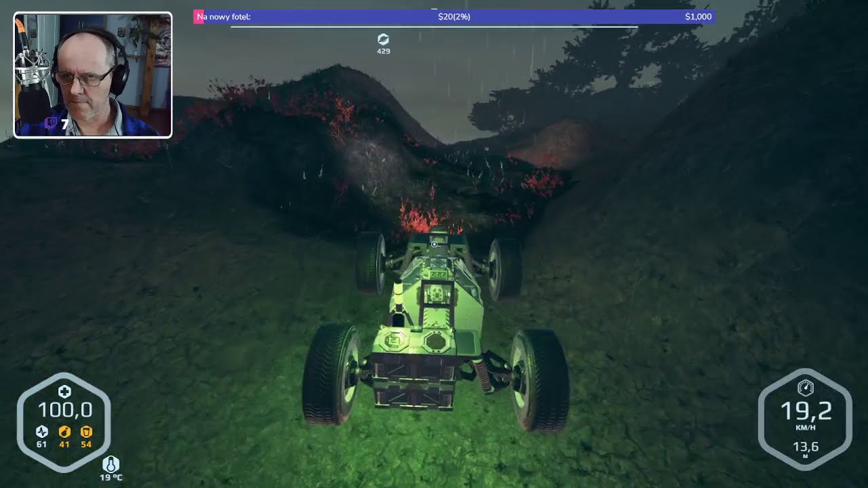868x488 pixels.
Task: Click the "KM/H" unit label
Action: point(805,428)
